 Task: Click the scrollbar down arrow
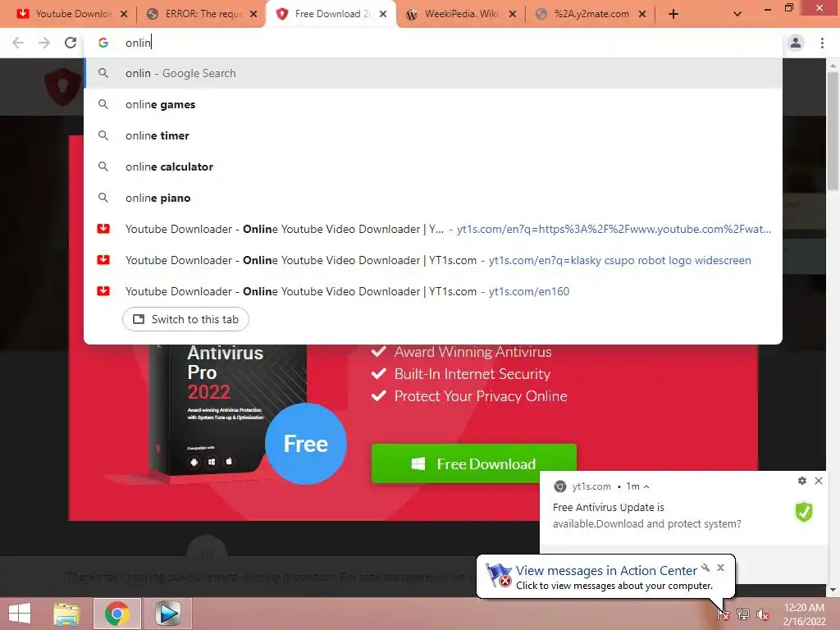tap(833, 590)
